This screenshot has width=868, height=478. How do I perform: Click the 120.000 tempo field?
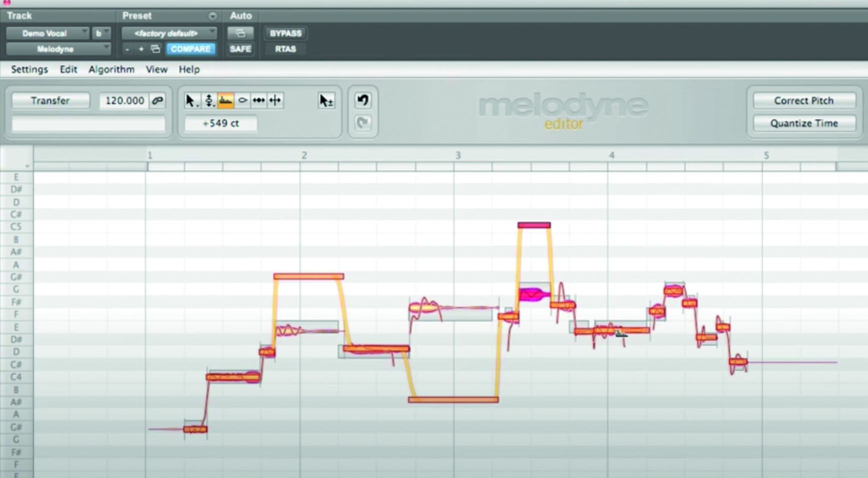coord(124,100)
